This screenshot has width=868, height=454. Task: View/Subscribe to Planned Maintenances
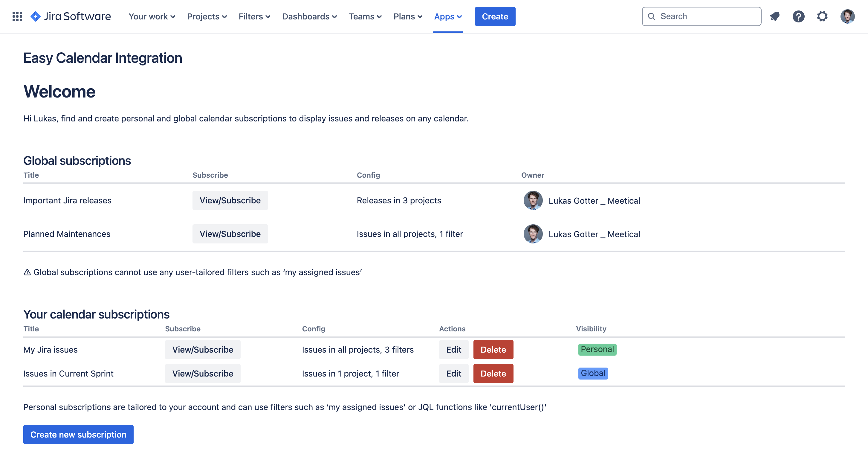pyautogui.click(x=230, y=234)
